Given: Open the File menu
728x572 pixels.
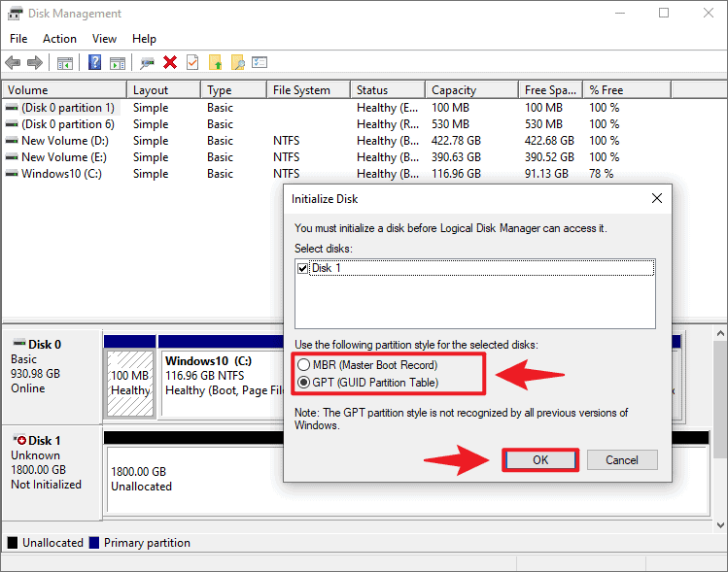Looking at the screenshot, I should tap(18, 39).
